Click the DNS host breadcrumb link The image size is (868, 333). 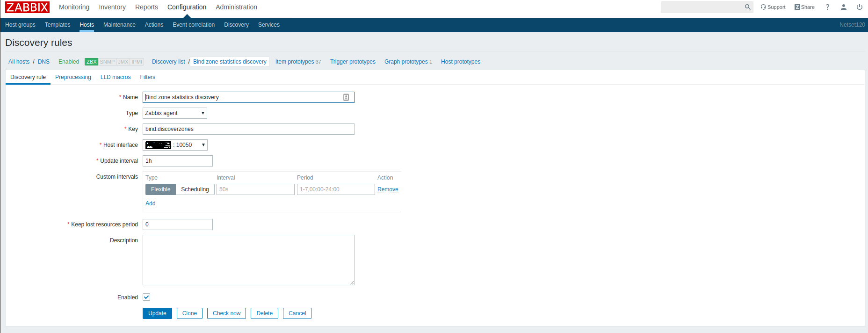(43, 62)
